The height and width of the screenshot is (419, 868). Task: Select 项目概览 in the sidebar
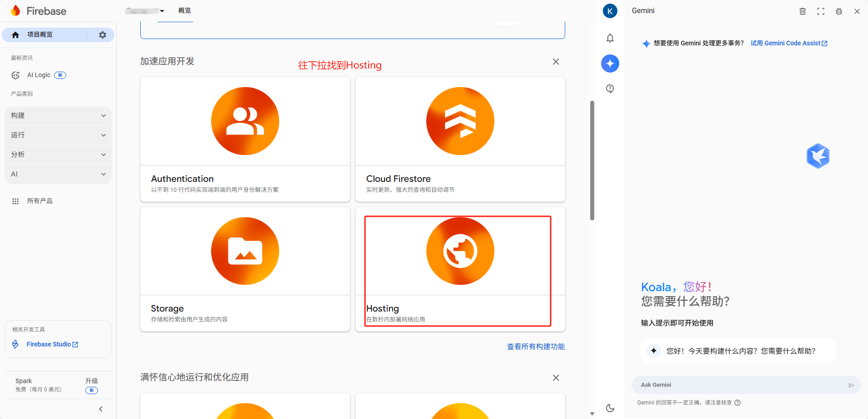click(44, 35)
